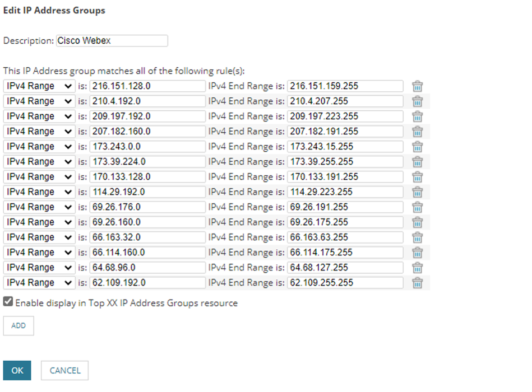
Task: Click ADD to create a new rule
Action: point(18,326)
